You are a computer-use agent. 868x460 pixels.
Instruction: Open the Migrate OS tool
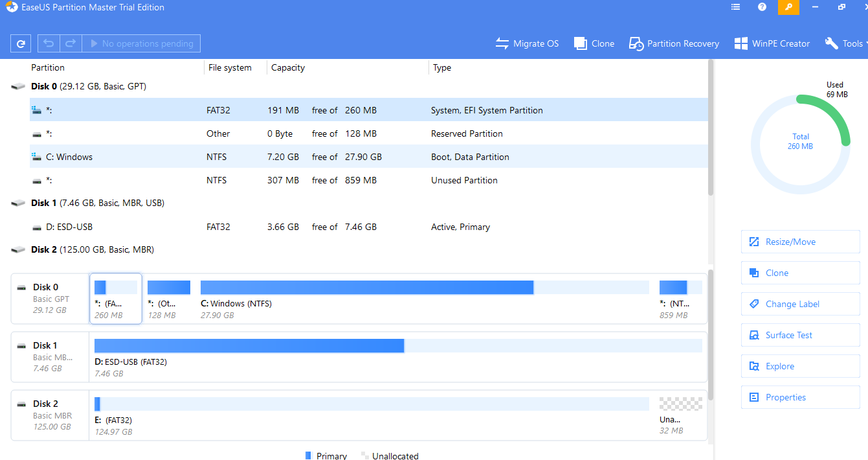(x=527, y=43)
